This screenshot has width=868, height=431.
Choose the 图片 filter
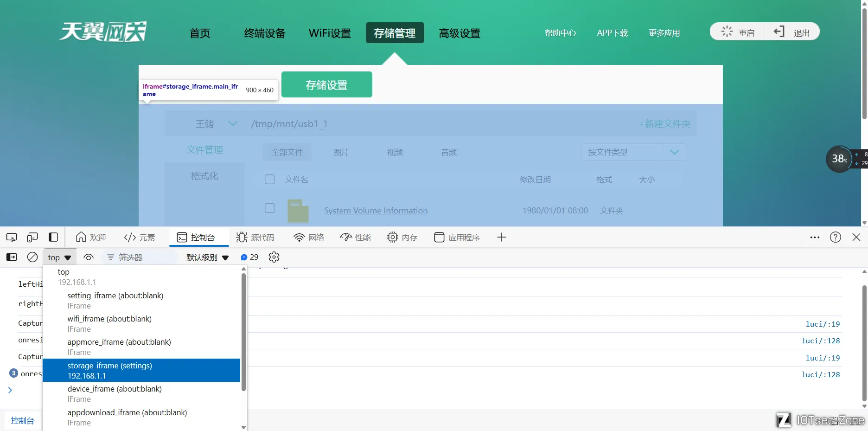(341, 152)
